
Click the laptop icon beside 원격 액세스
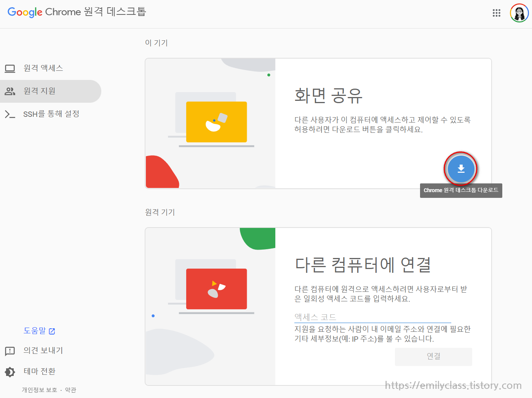[x=10, y=68]
